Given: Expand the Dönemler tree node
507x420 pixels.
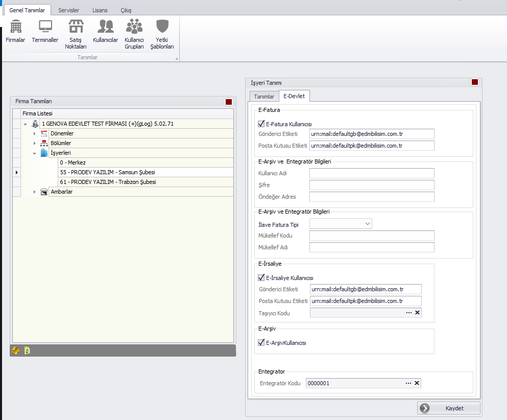Looking at the screenshot, I should click(x=35, y=133).
